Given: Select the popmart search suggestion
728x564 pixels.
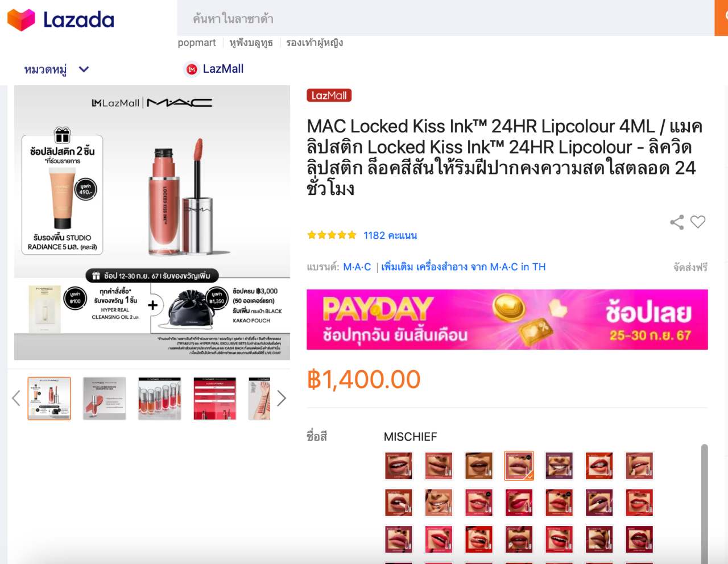Looking at the screenshot, I should 197,43.
